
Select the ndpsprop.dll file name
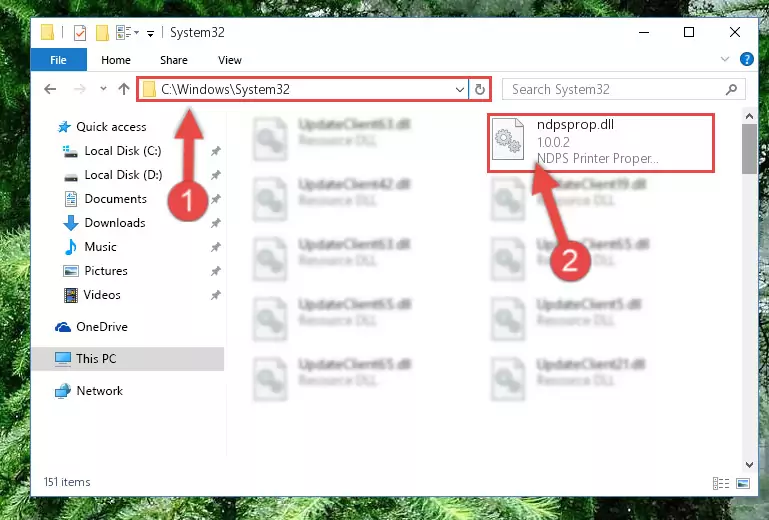click(x=575, y=125)
